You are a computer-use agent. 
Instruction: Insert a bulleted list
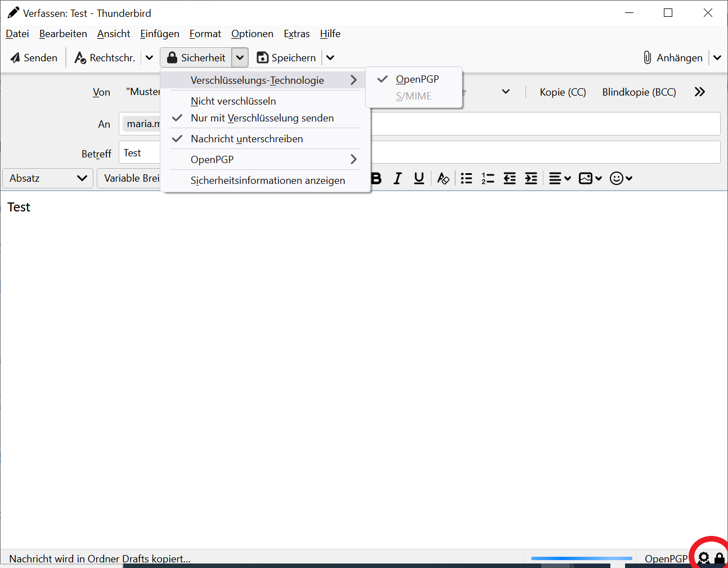coord(466,178)
